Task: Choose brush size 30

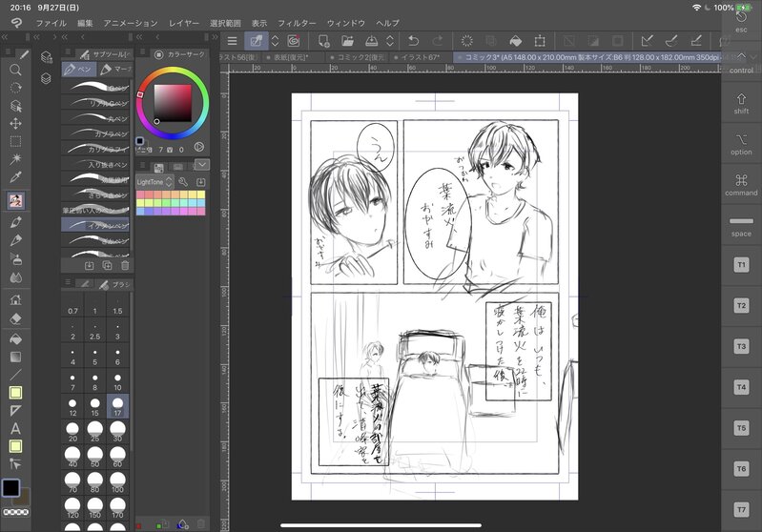Action: 117,432
